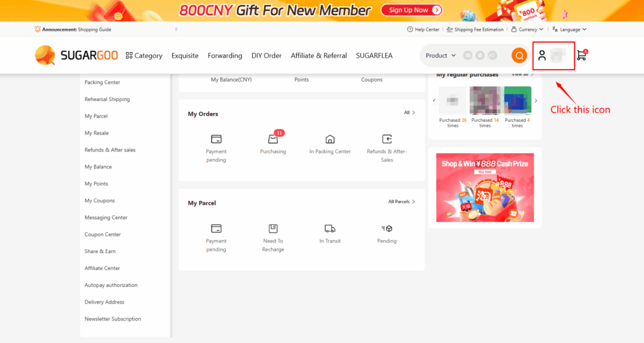Open Newsletter Subscription in sidebar

(113, 318)
